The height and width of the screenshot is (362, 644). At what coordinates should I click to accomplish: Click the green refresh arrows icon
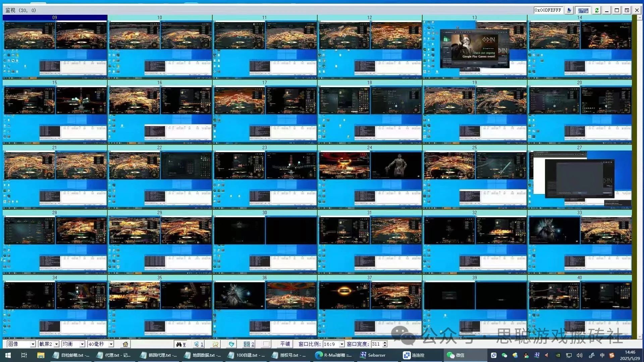click(x=597, y=10)
